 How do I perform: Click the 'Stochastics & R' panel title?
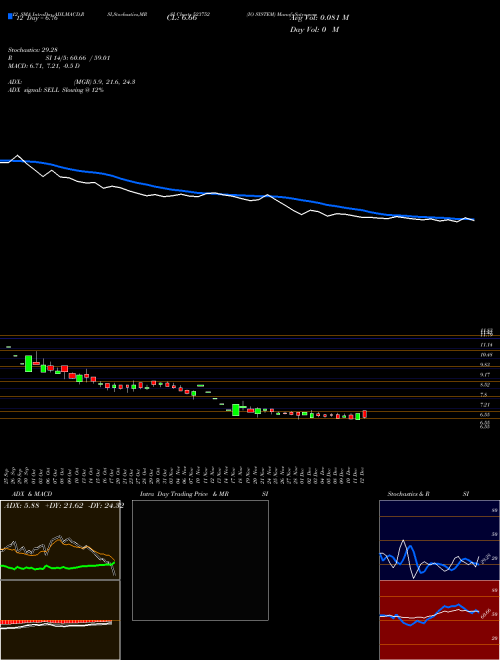coord(409,494)
